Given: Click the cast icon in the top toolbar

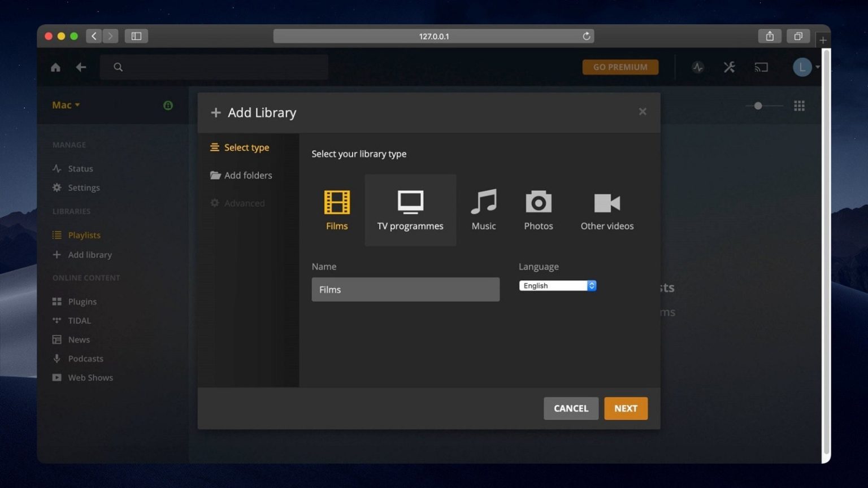Looking at the screenshot, I should click(x=761, y=67).
